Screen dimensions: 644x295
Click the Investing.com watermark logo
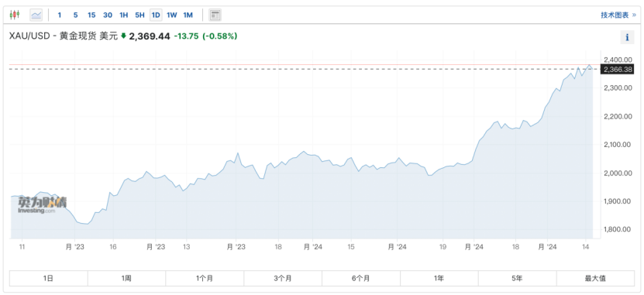click(42, 204)
